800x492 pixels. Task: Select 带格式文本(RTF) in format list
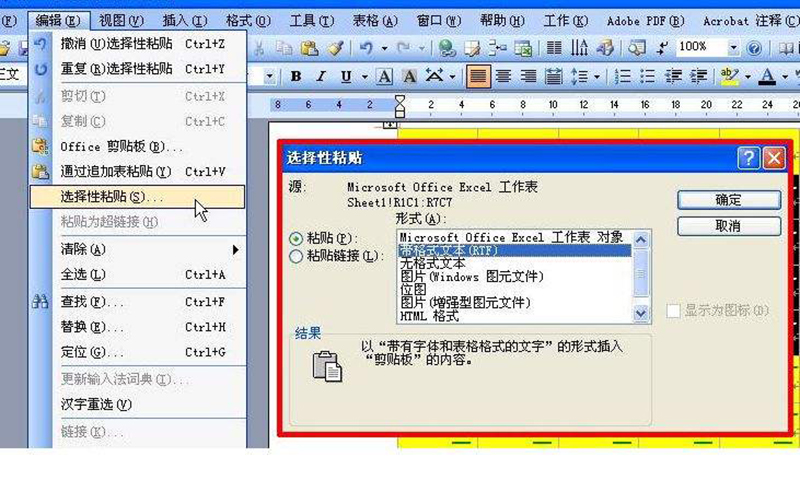pyautogui.click(x=514, y=251)
